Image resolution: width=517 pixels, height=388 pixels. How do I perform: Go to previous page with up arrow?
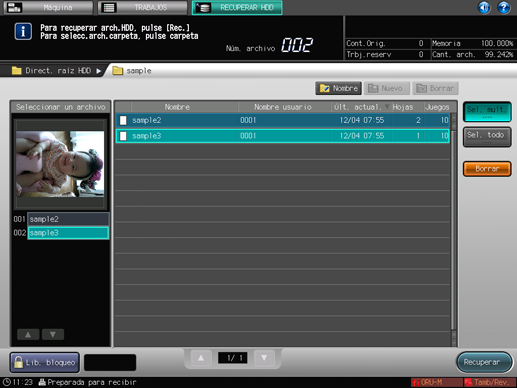[x=201, y=358]
